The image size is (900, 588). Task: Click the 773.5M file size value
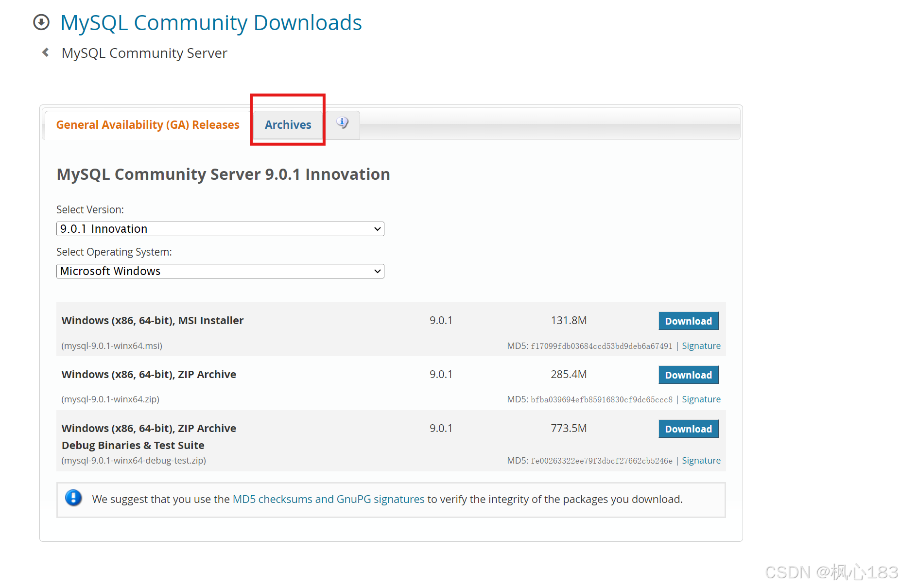click(569, 429)
